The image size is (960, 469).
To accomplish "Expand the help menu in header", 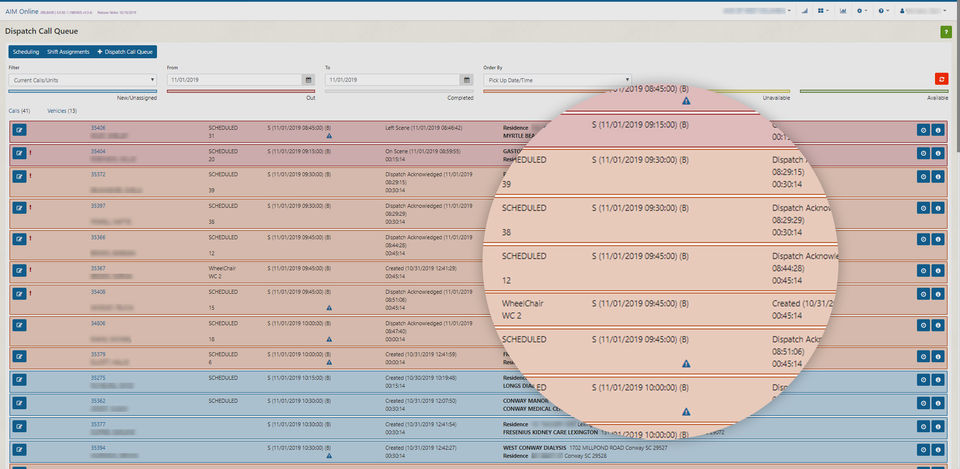I will coord(883,11).
